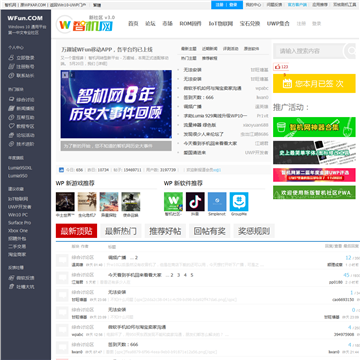This screenshot has height=360, width=360.
Task: Click the 智机网 W logo
Action: [x=64, y=25]
